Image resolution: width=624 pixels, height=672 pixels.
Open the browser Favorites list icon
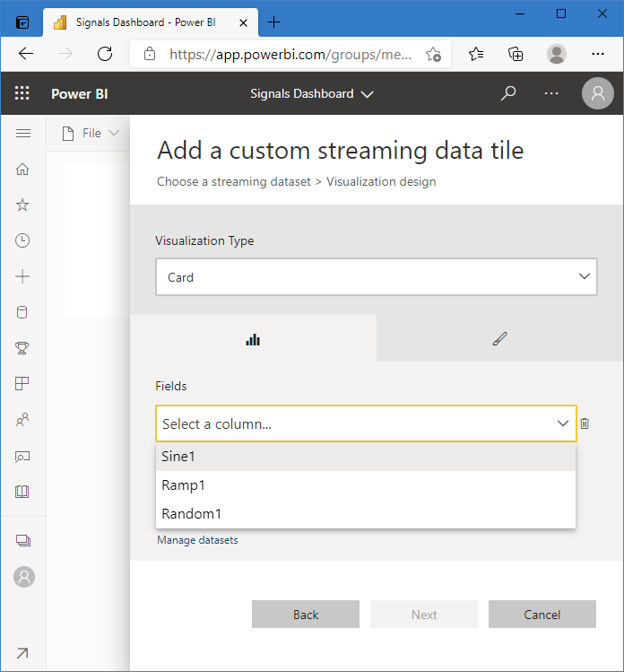(x=476, y=54)
